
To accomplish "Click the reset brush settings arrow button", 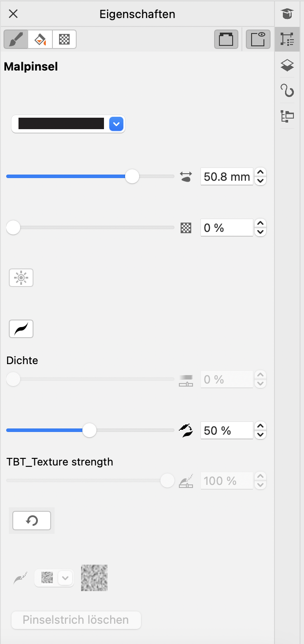I will click(32, 521).
